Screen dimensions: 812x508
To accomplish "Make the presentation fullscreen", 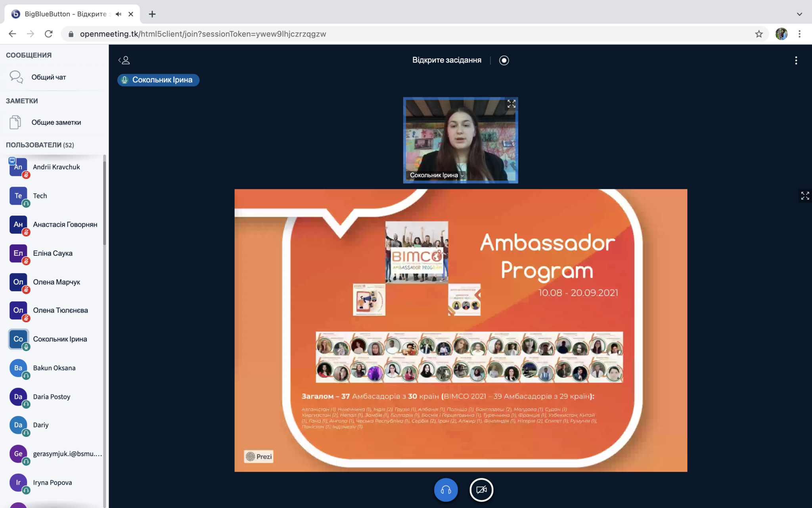I will point(805,196).
